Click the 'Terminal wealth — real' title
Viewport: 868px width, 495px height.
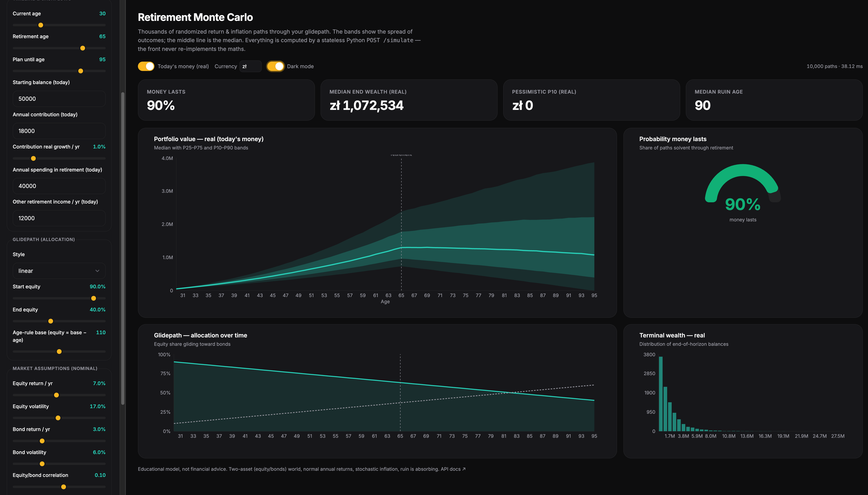pyautogui.click(x=672, y=335)
